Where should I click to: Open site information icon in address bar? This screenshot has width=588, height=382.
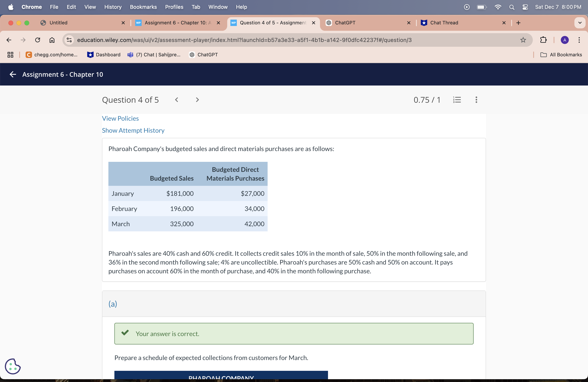pyautogui.click(x=69, y=40)
